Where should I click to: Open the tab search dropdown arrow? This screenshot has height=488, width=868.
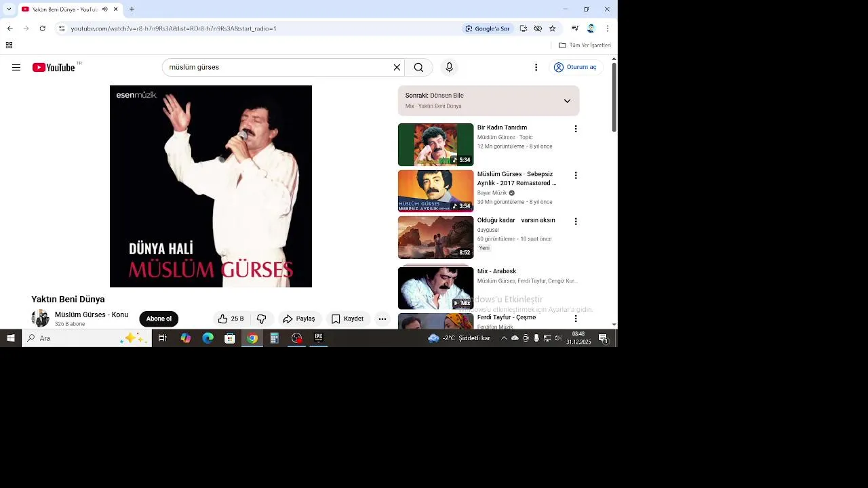(x=9, y=9)
